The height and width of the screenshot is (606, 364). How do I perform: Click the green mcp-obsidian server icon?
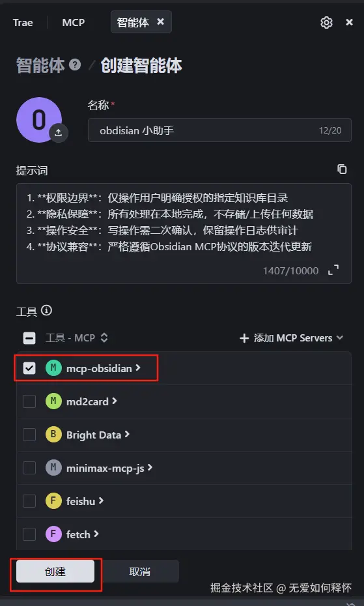(53, 368)
